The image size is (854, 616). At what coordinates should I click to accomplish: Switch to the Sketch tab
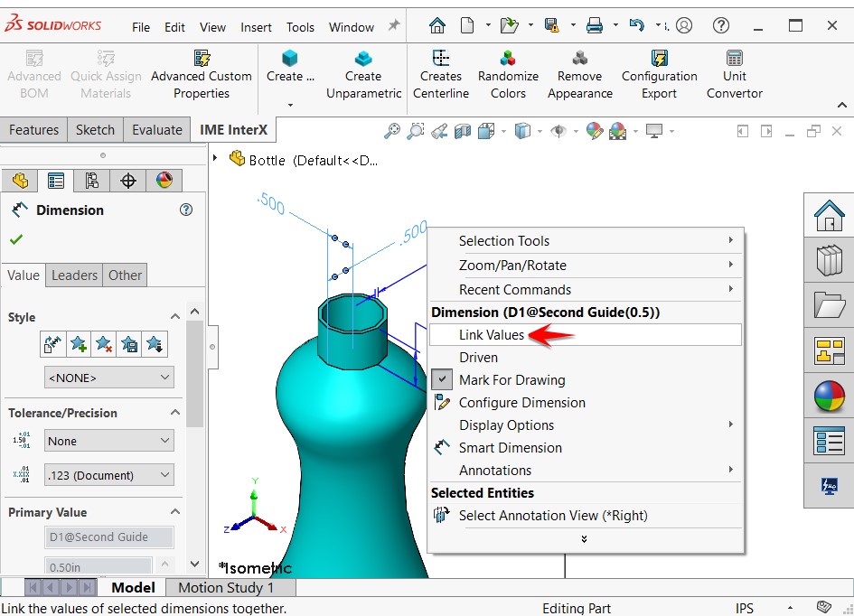click(x=95, y=129)
